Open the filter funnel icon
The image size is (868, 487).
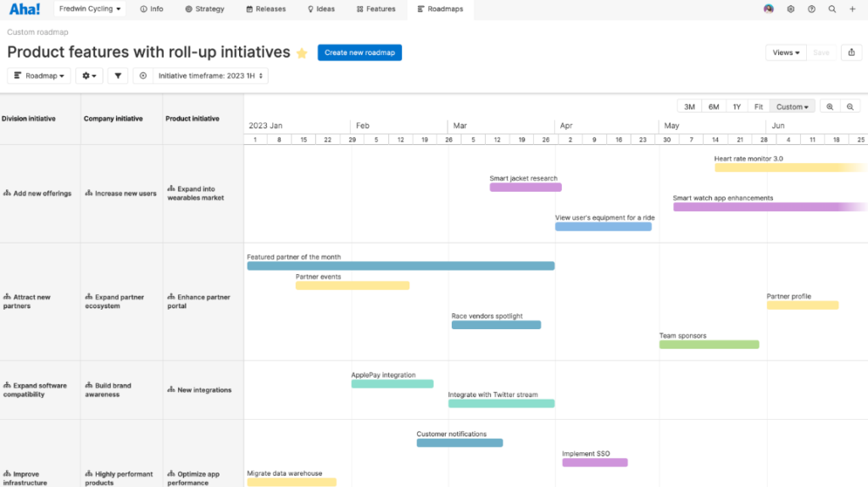tap(118, 76)
